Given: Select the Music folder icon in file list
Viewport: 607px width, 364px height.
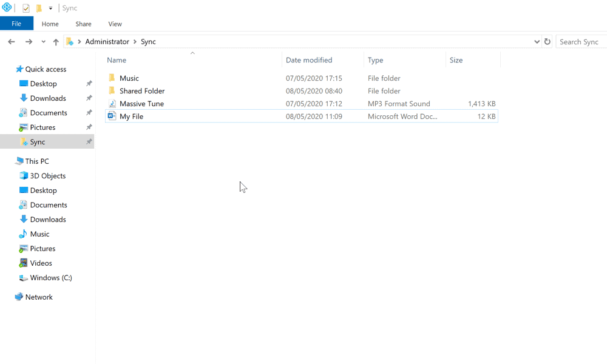Looking at the screenshot, I should [x=112, y=78].
